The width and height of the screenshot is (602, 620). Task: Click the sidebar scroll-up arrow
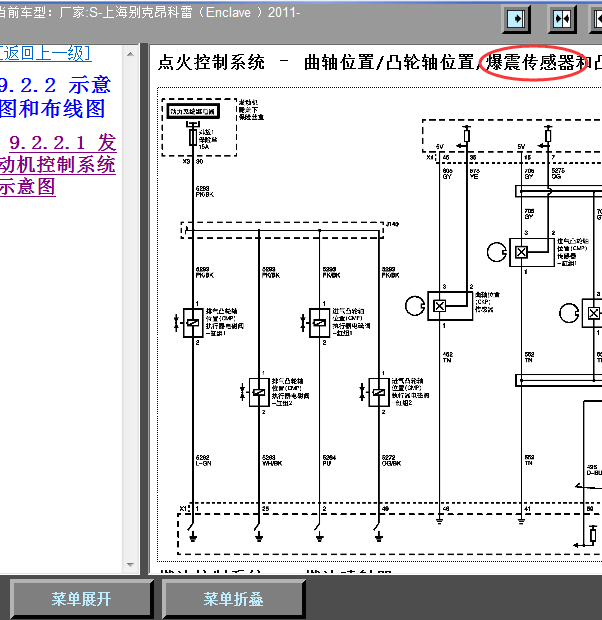point(131,54)
